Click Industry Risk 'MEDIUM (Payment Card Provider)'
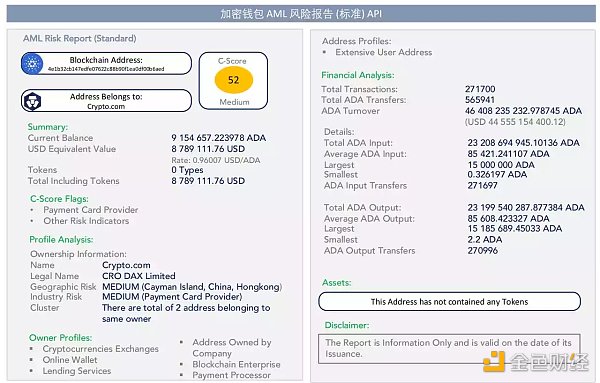600x383 pixels. click(172, 297)
